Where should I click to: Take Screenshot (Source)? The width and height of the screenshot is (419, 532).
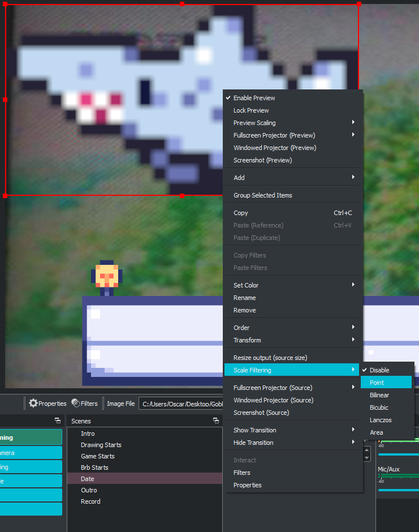(x=292, y=413)
